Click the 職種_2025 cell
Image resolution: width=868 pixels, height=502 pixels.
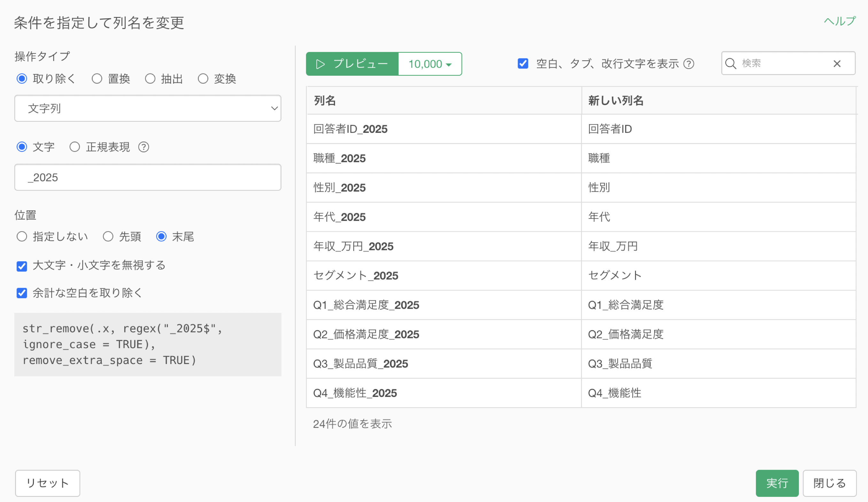444,158
